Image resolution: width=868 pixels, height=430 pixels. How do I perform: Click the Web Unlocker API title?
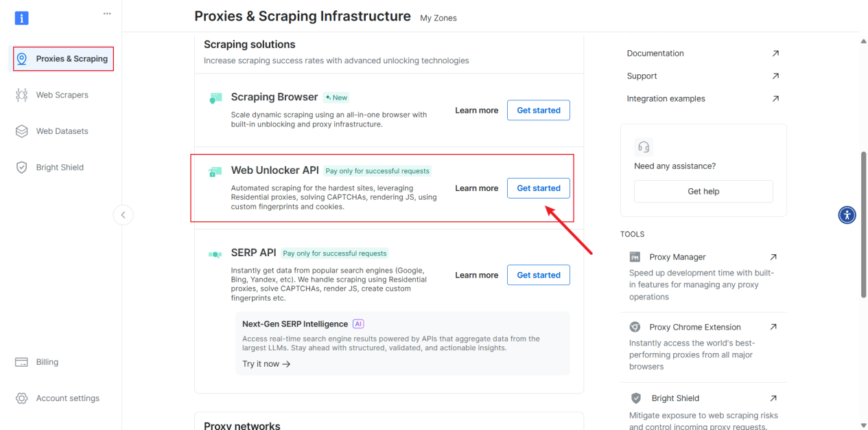(275, 170)
